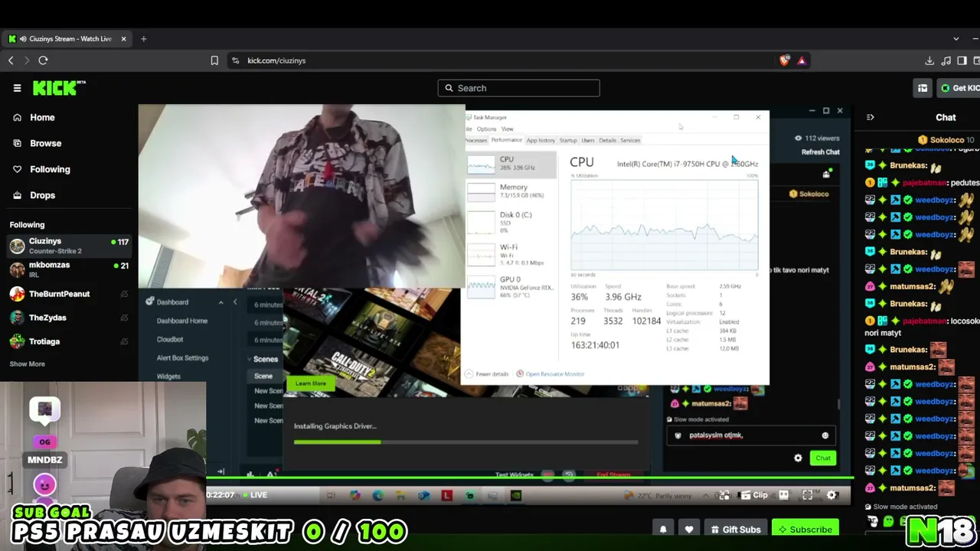Close the Ciuzinys Stream browser tab
The height and width of the screenshot is (551, 980).
[x=123, y=38]
